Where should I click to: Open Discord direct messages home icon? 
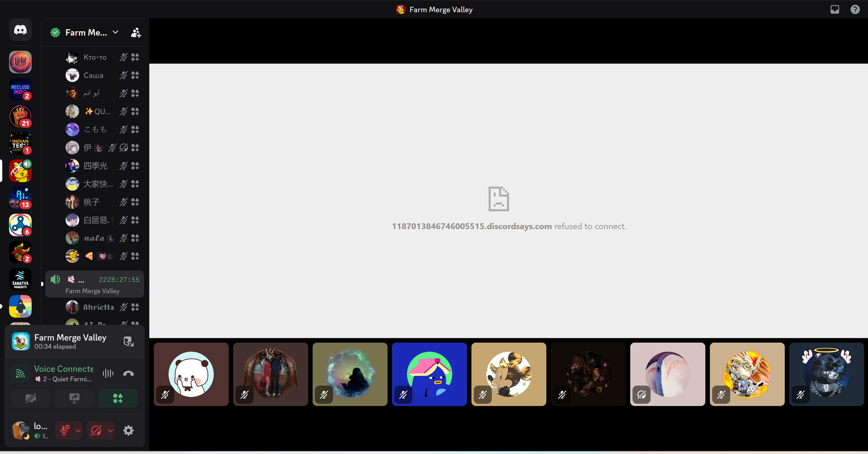(x=20, y=30)
